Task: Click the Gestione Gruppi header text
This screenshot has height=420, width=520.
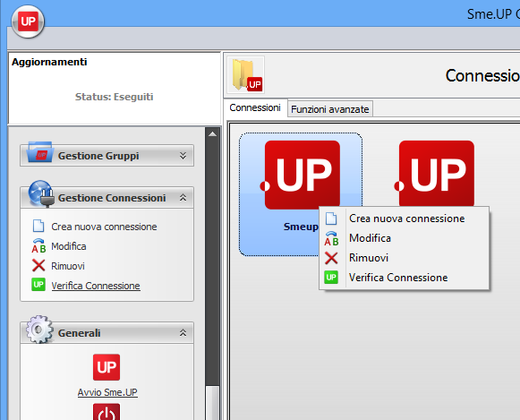Action: tap(98, 156)
